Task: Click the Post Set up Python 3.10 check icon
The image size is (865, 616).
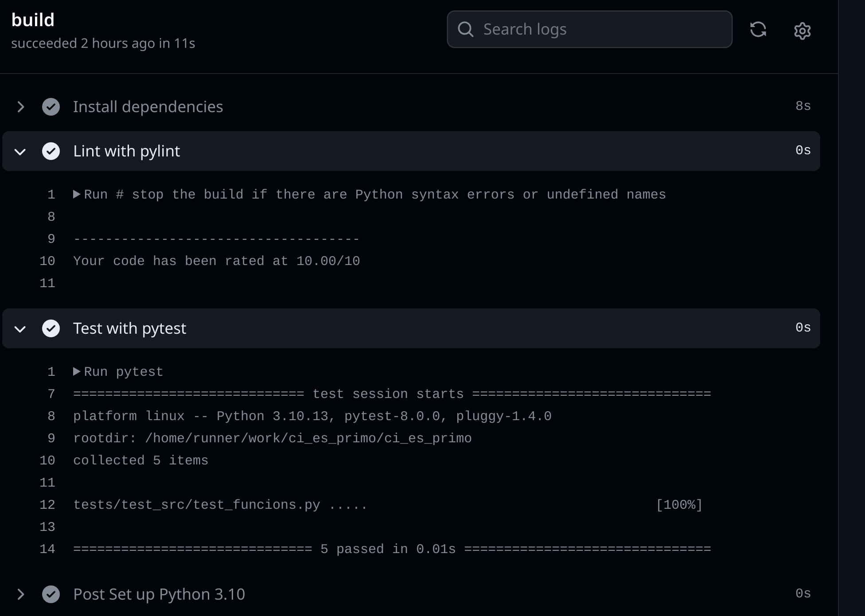Action: point(51,594)
